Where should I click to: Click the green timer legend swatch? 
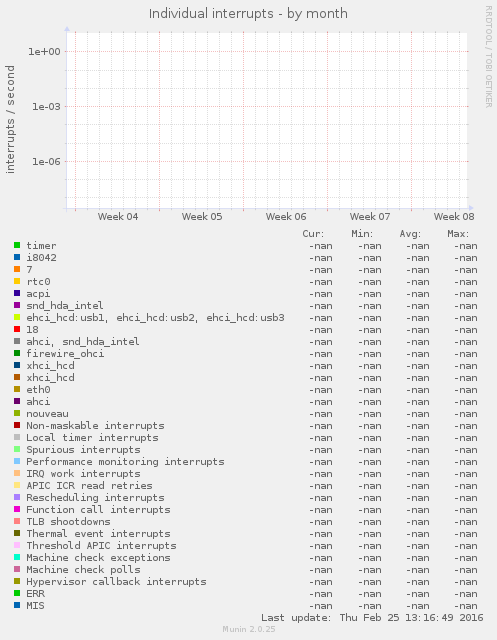[x=17, y=245]
